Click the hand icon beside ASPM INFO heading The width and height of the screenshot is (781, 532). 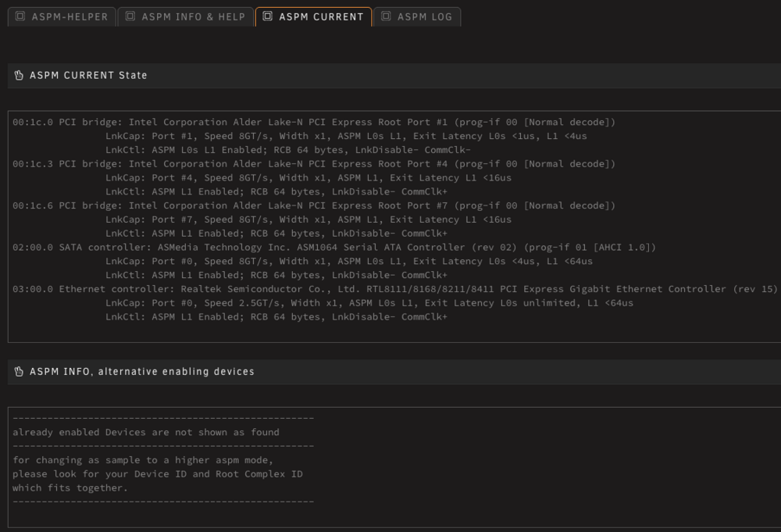19,372
